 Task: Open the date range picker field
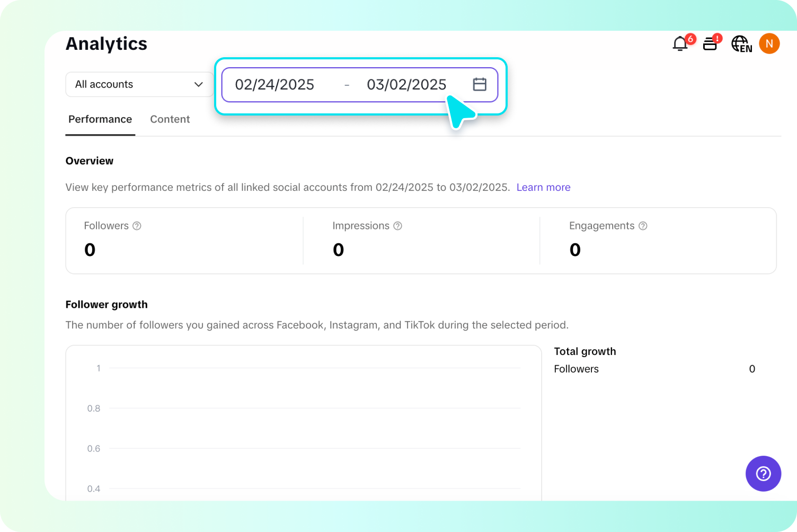point(359,85)
